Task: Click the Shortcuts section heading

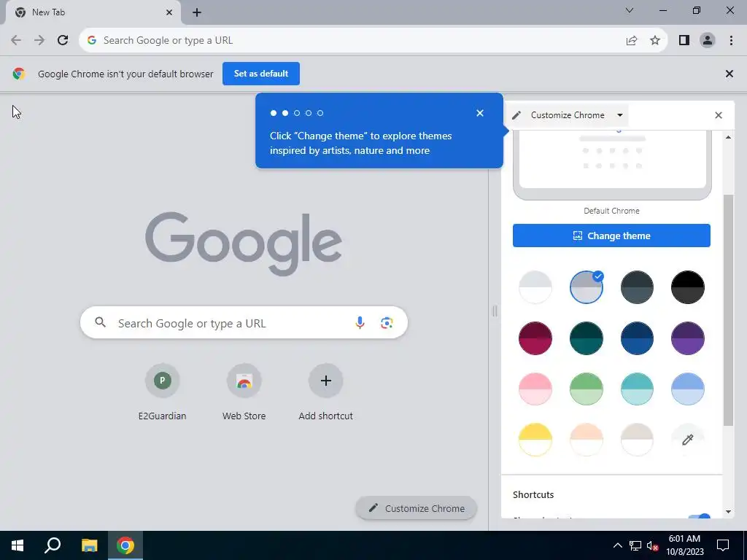Action: pyautogui.click(x=533, y=495)
